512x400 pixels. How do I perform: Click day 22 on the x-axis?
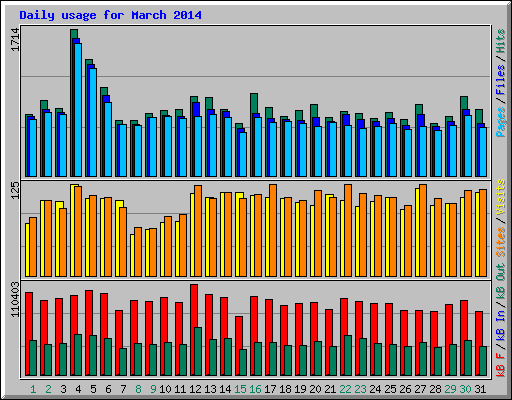pyautogui.click(x=345, y=389)
